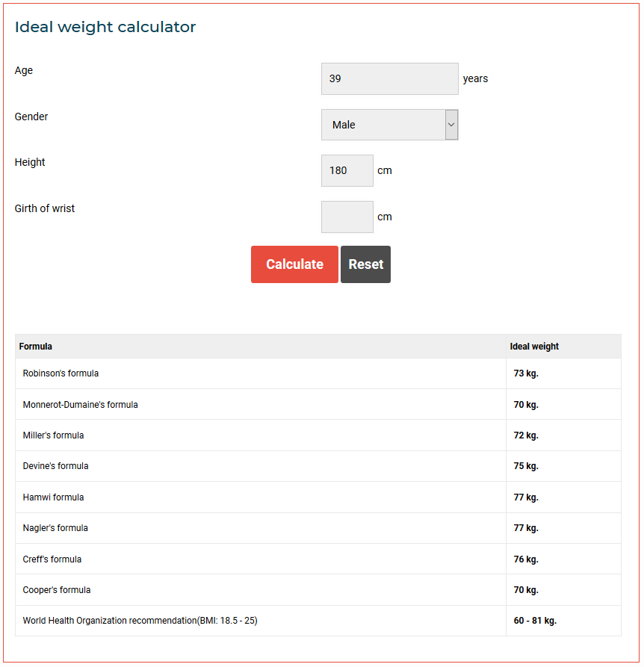Select the Creff's formula row
The height and width of the screenshot is (667, 644).
[x=52, y=559]
